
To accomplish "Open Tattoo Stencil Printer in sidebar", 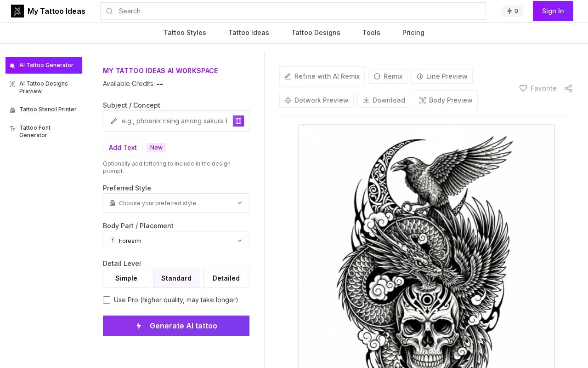I will tap(44, 109).
